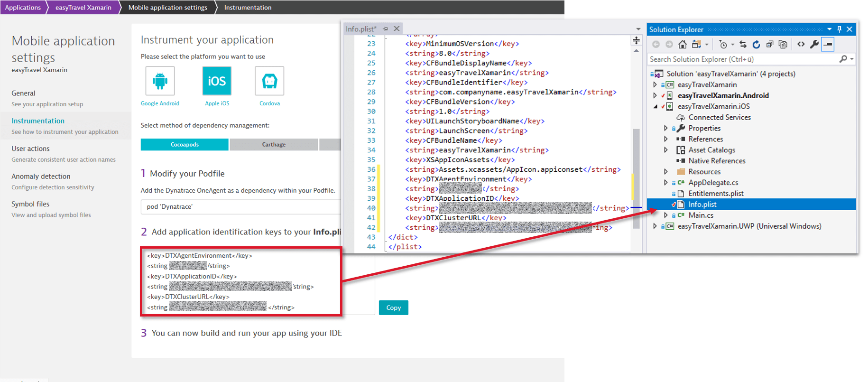This screenshot has width=868, height=382.
Task: Click the magnifier icon in Solution Explorer search
Action: (843, 59)
